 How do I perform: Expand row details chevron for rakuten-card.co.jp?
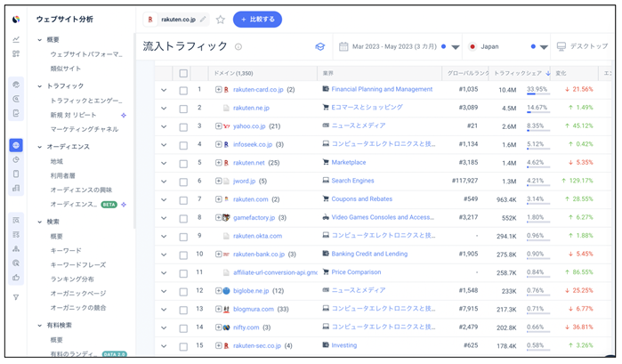click(x=164, y=91)
